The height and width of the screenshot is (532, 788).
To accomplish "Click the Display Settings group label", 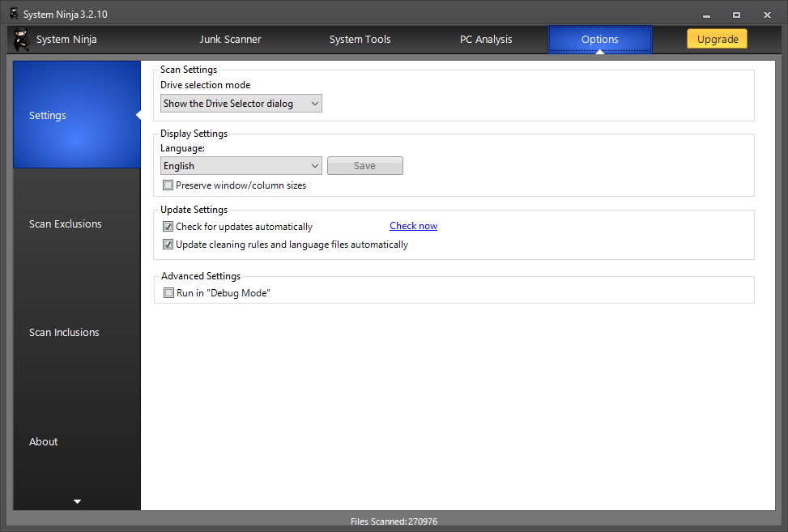I will [x=194, y=133].
